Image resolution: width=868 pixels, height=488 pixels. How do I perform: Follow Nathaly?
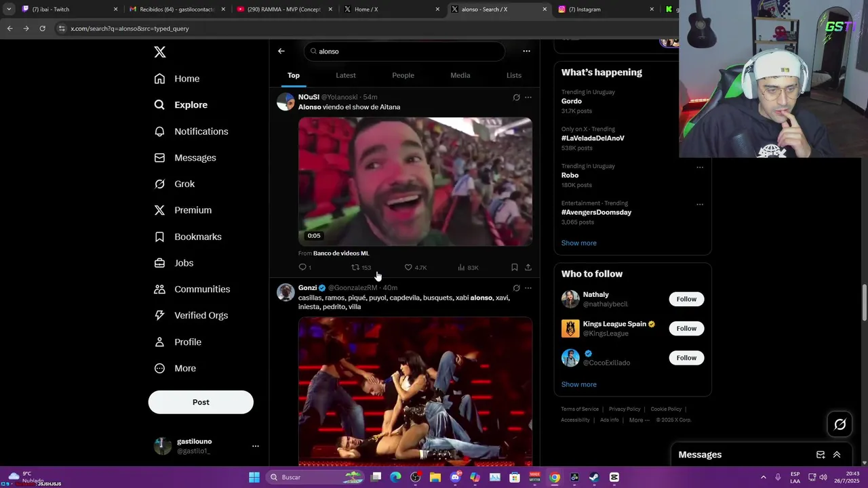pyautogui.click(x=686, y=299)
